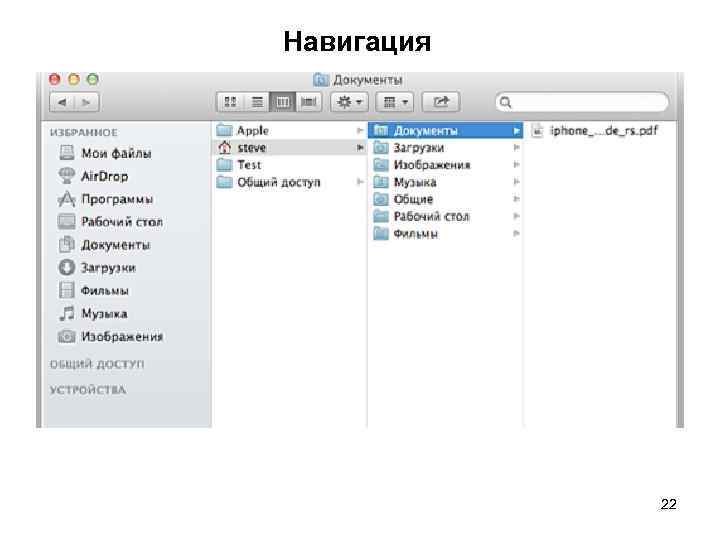Open the arrange items dropdown

point(395,102)
